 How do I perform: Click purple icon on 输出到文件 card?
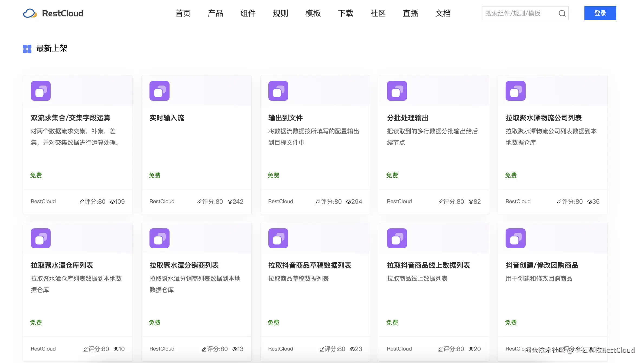278,91
